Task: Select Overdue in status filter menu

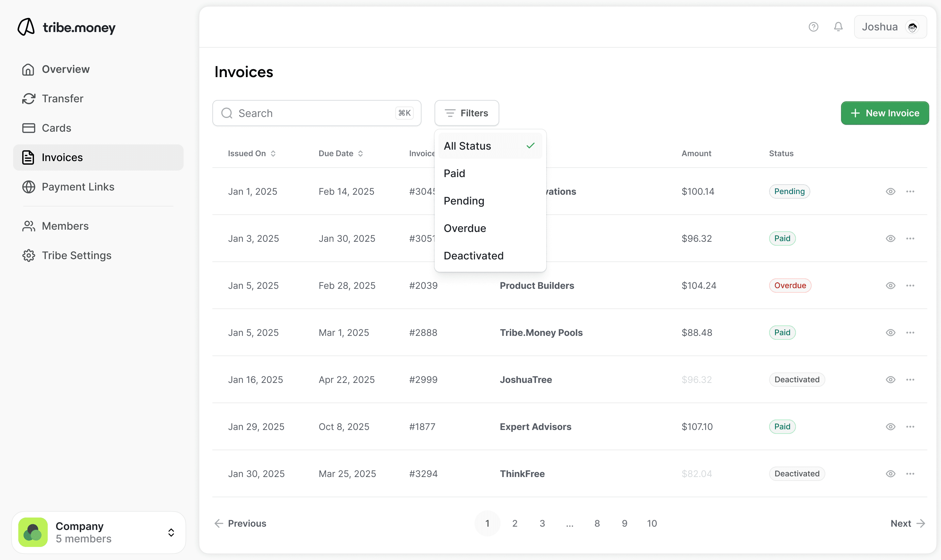Action: [x=465, y=228]
